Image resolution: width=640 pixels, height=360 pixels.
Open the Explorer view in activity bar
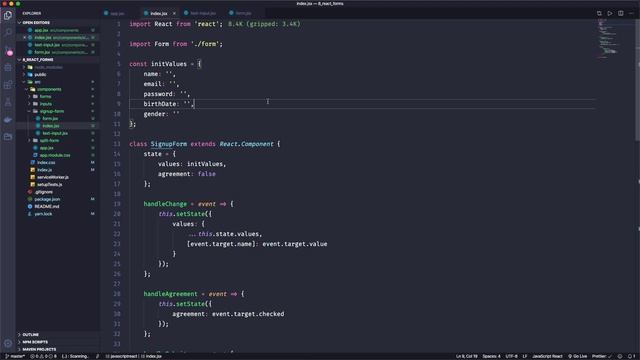pyautogui.click(x=8, y=16)
